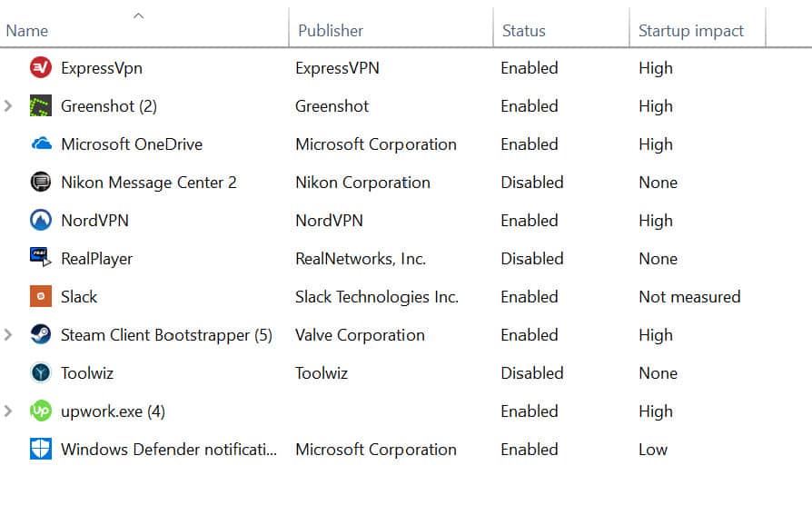
Task: Click the Steam Client Bootstrapper icon
Action: [x=40, y=334]
